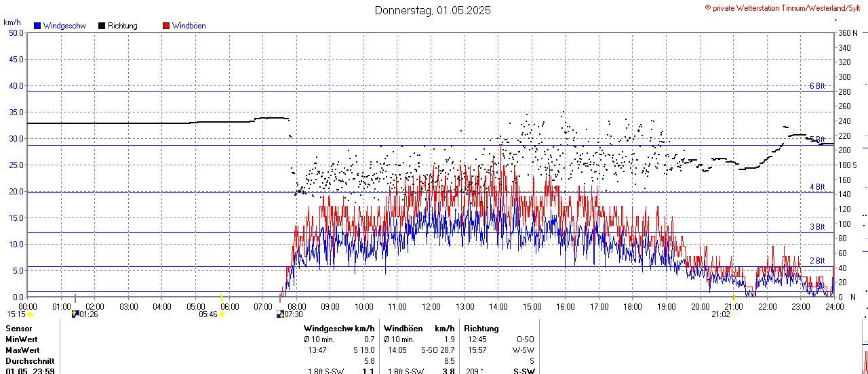Click the average wind speed 5.8

pyautogui.click(x=369, y=361)
